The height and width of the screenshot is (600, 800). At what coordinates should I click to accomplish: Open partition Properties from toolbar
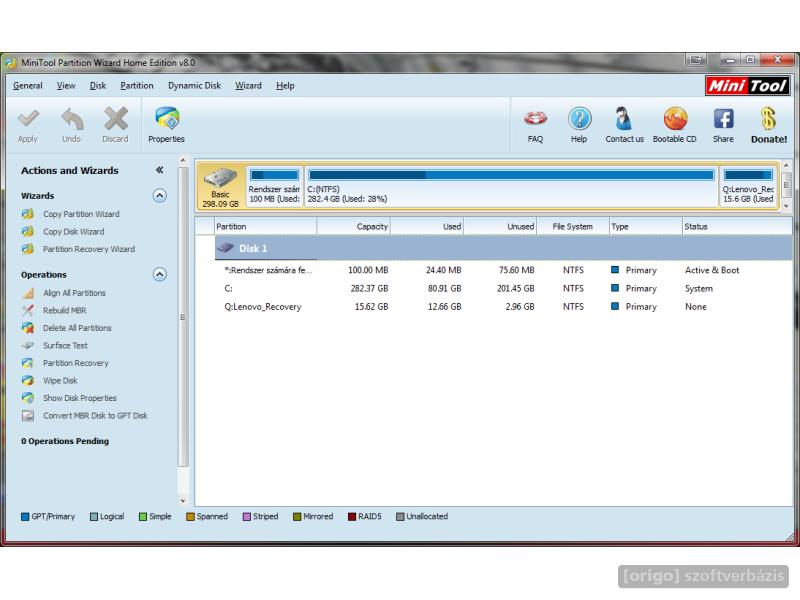(166, 125)
